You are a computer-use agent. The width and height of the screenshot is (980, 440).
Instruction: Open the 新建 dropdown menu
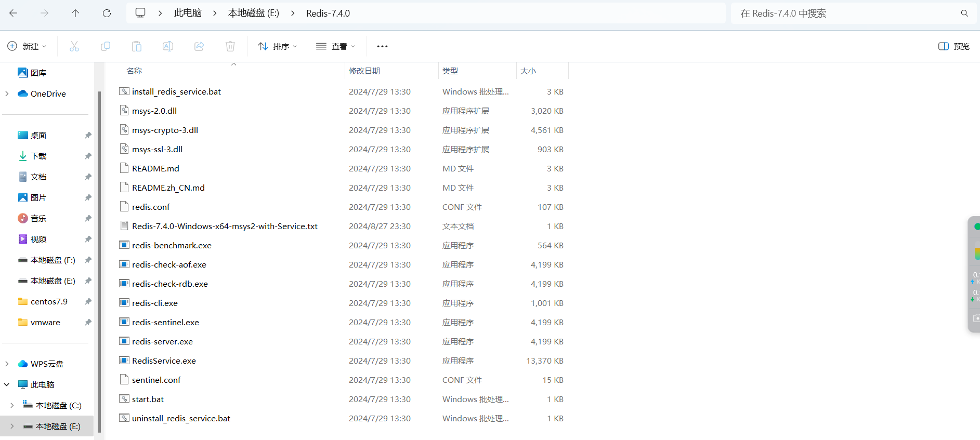click(27, 46)
